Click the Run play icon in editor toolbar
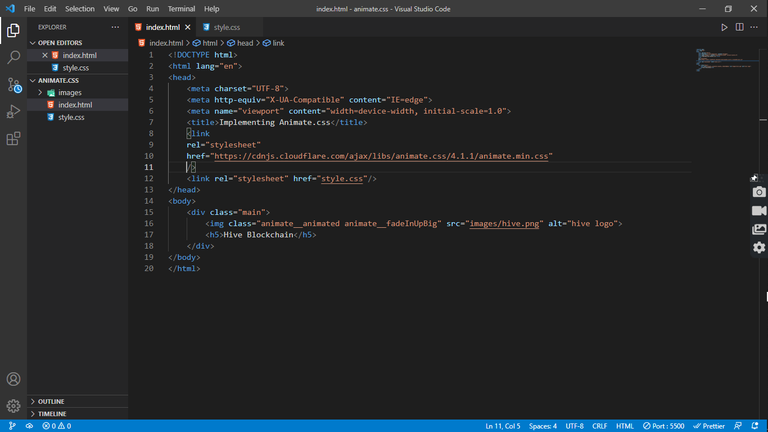The image size is (768, 432). click(x=724, y=27)
